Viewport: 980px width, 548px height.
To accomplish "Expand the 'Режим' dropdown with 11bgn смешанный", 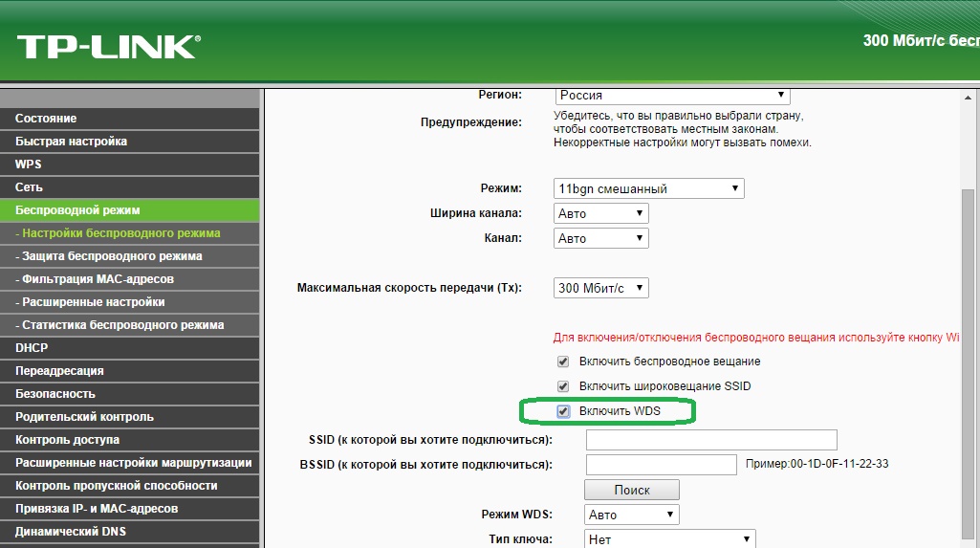I will [648, 188].
